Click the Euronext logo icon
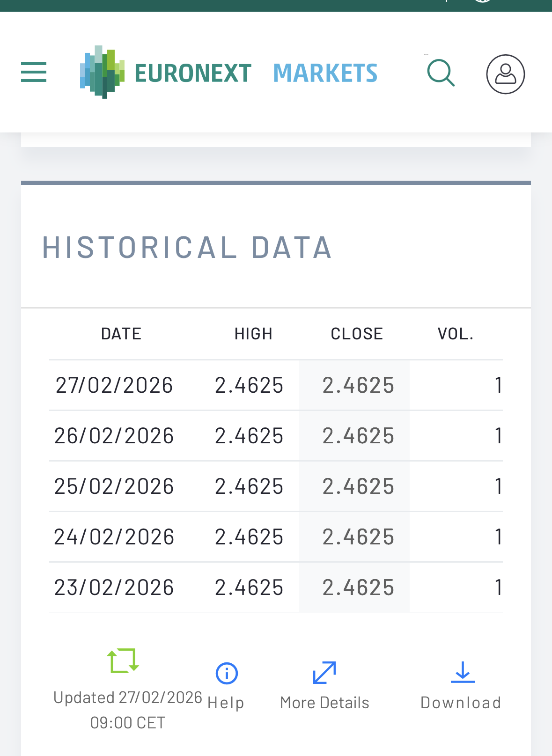Screen dimensions: 552x756 102,72
